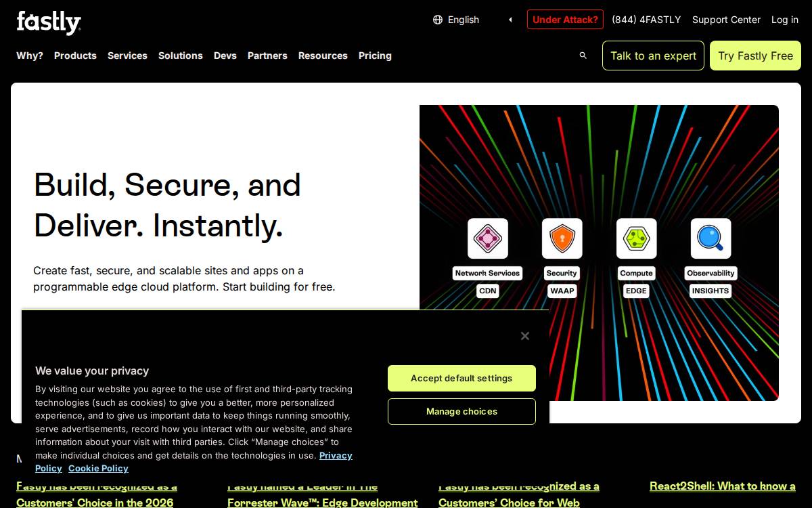This screenshot has height=508, width=812.
Task: Accept default settings for cookies
Action: click(461, 378)
